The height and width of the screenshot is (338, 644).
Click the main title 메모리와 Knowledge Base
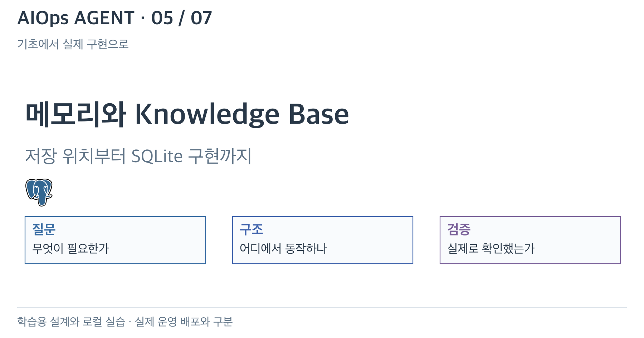[x=187, y=114]
